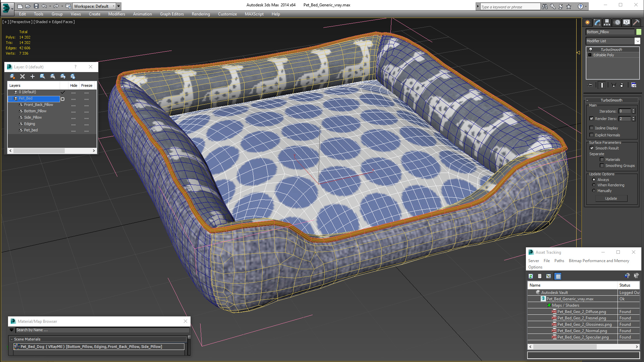Image resolution: width=644 pixels, height=362 pixels.
Task: Click the TurboSmooth Update button
Action: (611, 198)
